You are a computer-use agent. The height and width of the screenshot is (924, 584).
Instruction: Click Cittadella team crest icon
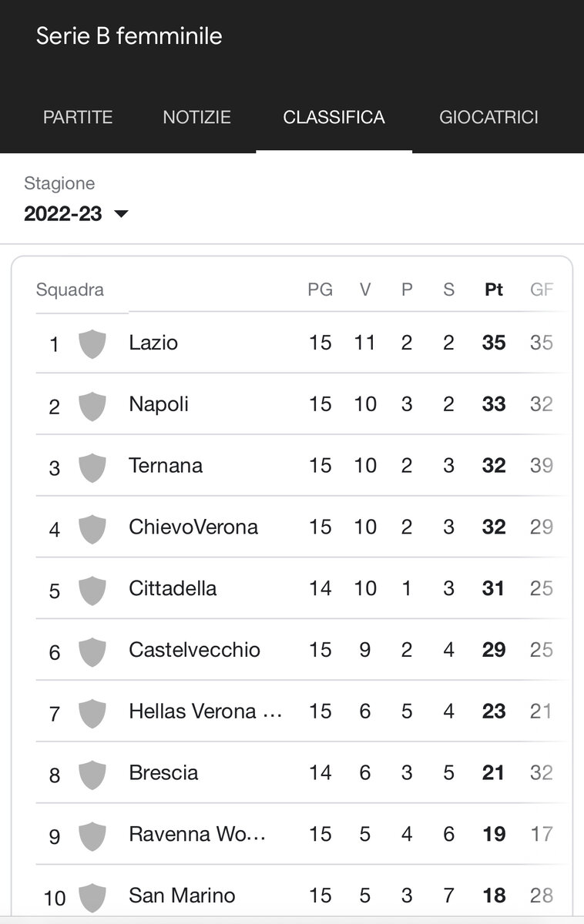point(92,590)
